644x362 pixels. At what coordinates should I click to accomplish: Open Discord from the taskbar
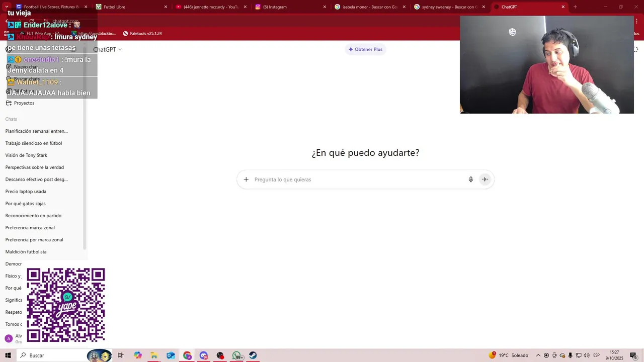pos(204,355)
